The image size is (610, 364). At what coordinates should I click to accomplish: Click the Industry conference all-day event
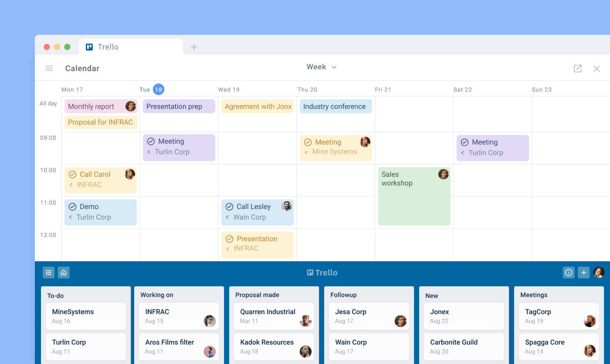[x=335, y=106]
